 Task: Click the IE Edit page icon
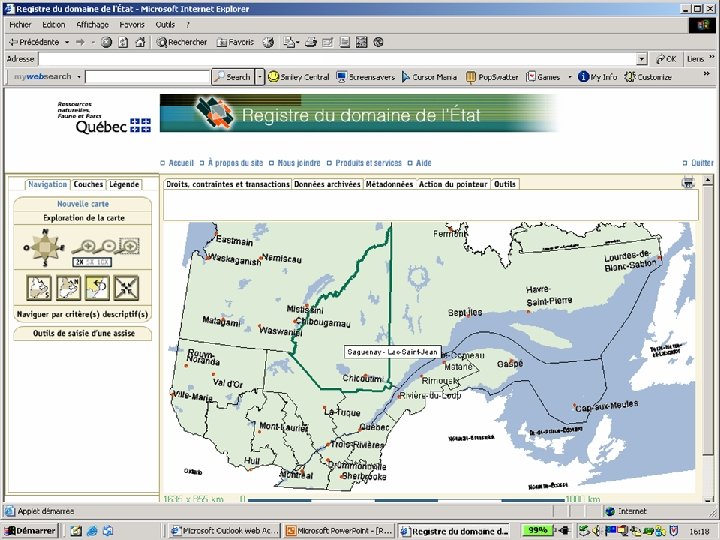(327, 42)
